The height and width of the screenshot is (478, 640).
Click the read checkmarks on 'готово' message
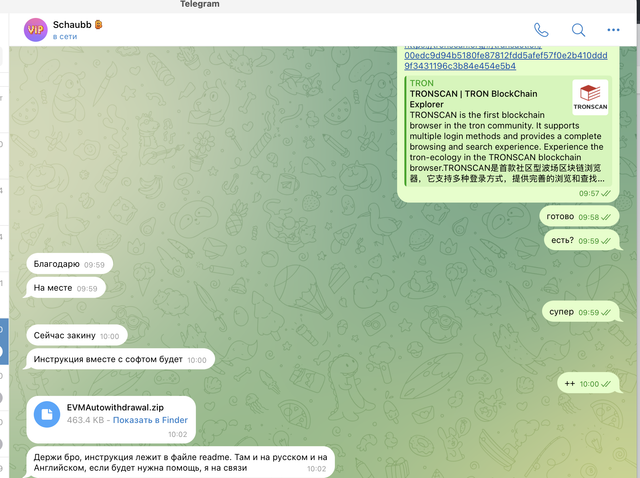point(606,217)
